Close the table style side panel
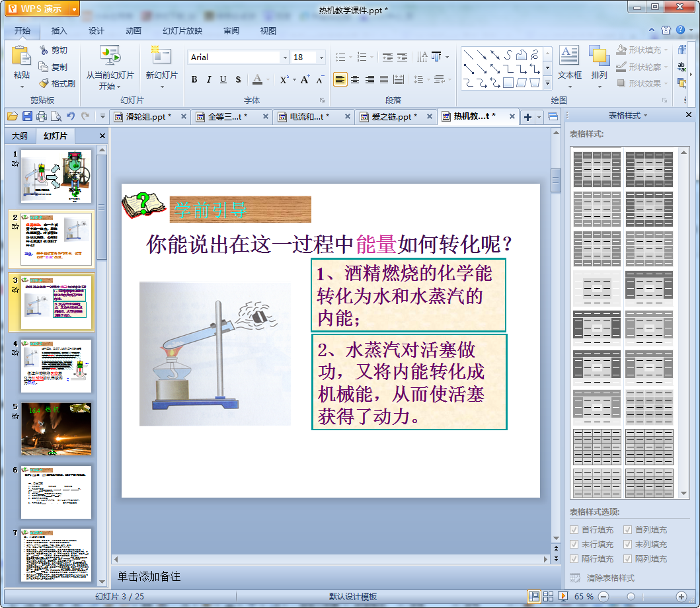This screenshot has width=700, height=608. coord(688,115)
